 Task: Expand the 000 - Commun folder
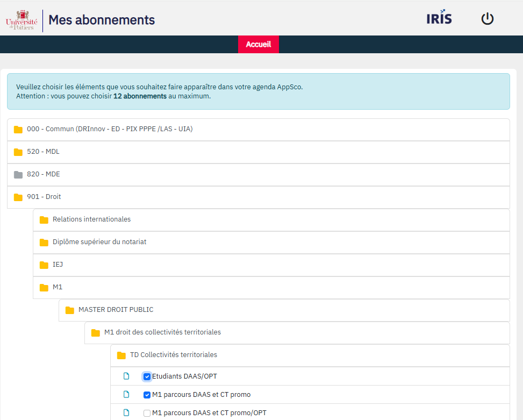pyautogui.click(x=110, y=129)
